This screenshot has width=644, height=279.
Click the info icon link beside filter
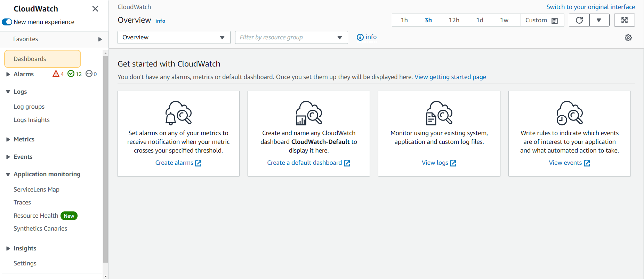pyautogui.click(x=367, y=37)
